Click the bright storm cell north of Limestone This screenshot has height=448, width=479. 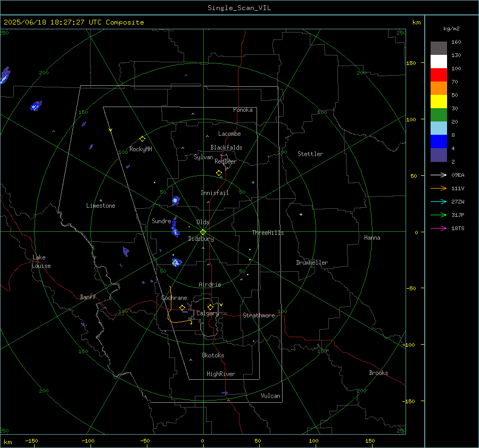[36, 106]
